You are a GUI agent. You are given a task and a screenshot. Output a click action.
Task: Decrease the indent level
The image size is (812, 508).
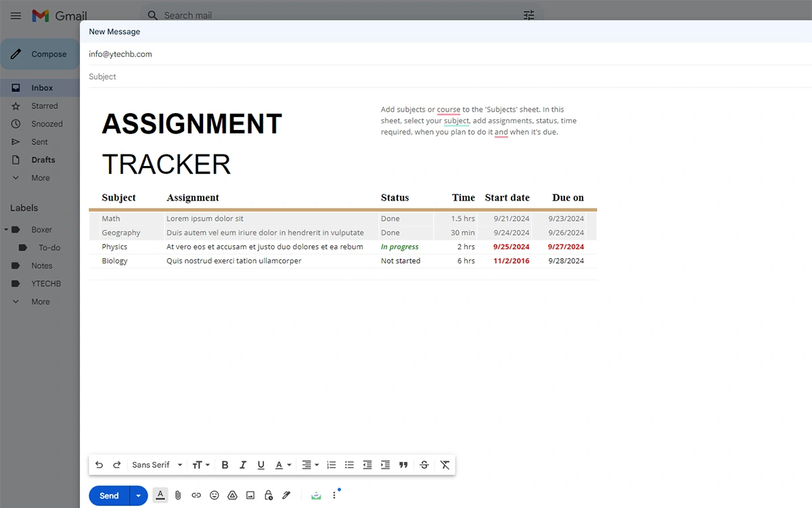click(x=367, y=465)
